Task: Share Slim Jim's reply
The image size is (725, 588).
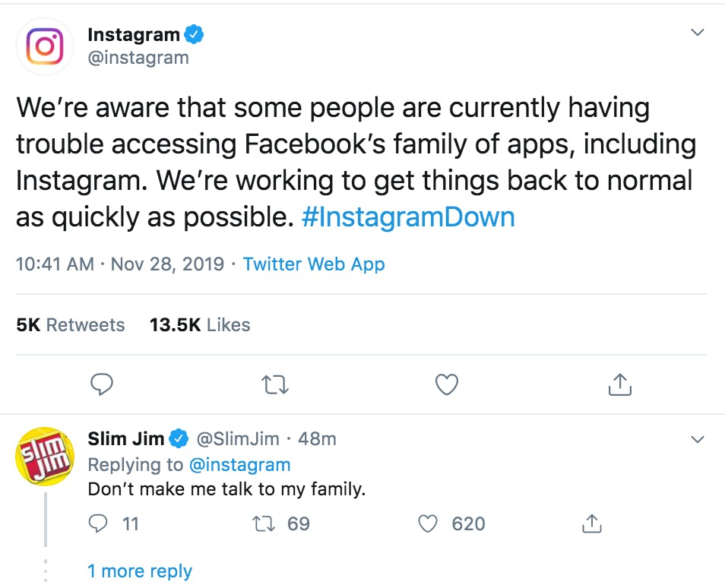Action: coord(591,523)
